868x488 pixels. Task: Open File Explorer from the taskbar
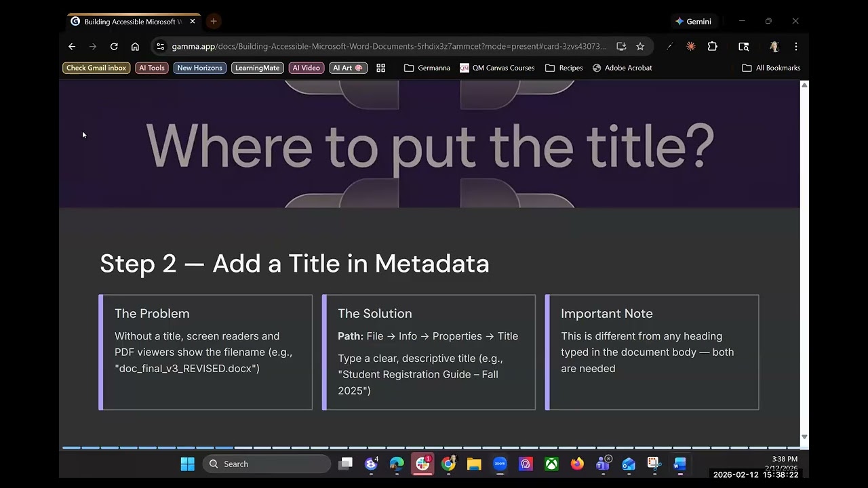pyautogui.click(x=474, y=464)
